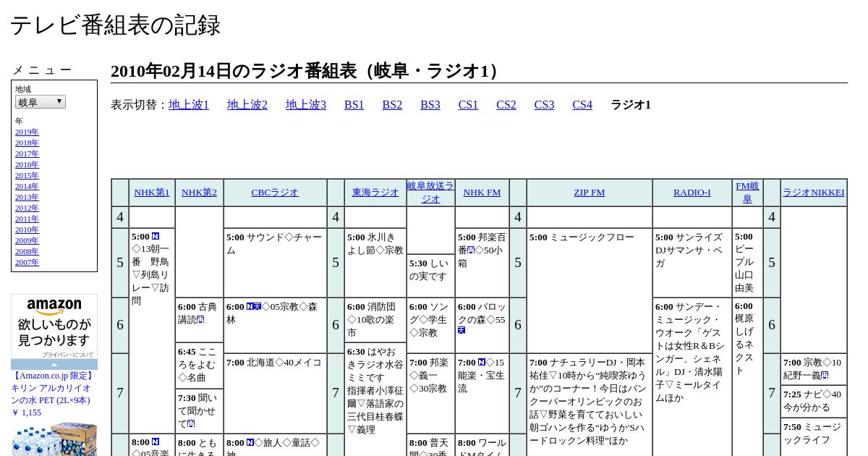Image resolution: width=868 pixels, height=456 pixels.
Task: Click the 再 rerun icon in NHK第2 6:00 古典講読
Action: coord(200,319)
